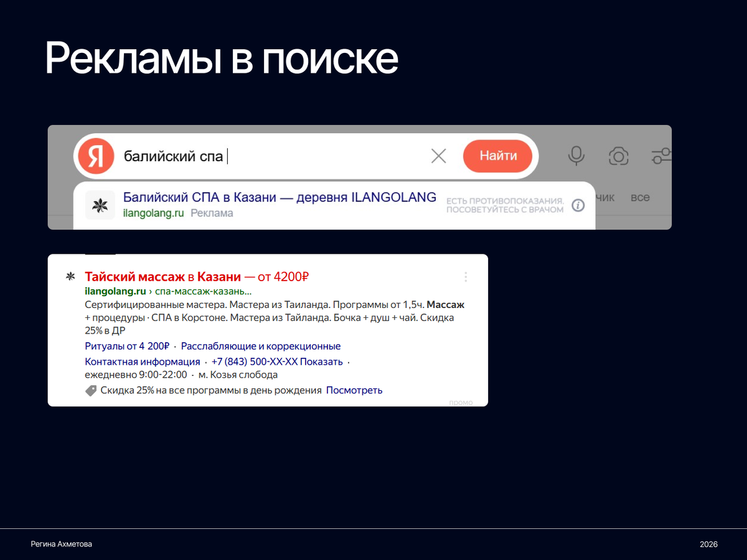Open ilangolang.ru link in suggestion
This screenshot has height=560, width=747.
[154, 213]
